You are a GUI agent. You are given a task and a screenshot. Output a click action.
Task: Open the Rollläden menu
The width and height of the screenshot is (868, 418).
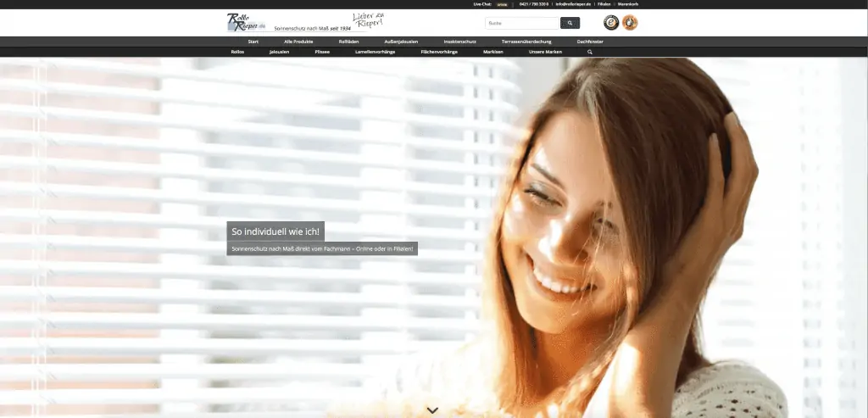pyautogui.click(x=348, y=42)
